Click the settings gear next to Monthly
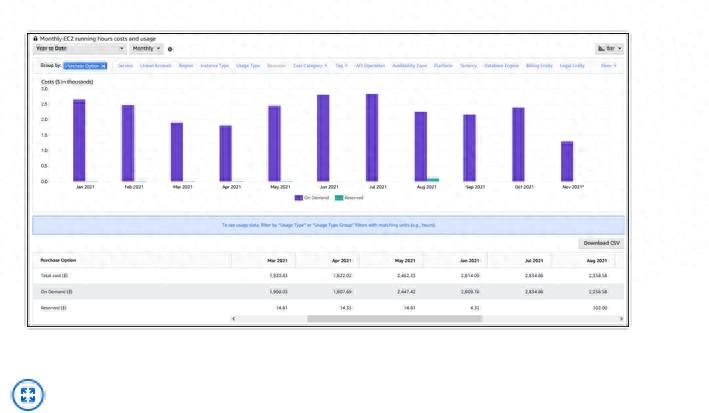The height and width of the screenshot is (413, 709). pos(170,49)
